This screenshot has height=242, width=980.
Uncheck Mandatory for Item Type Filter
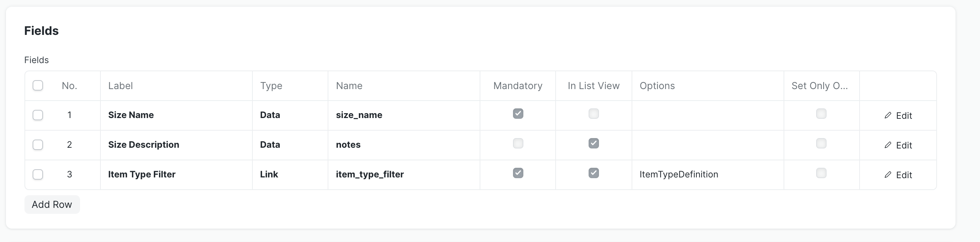(x=518, y=173)
